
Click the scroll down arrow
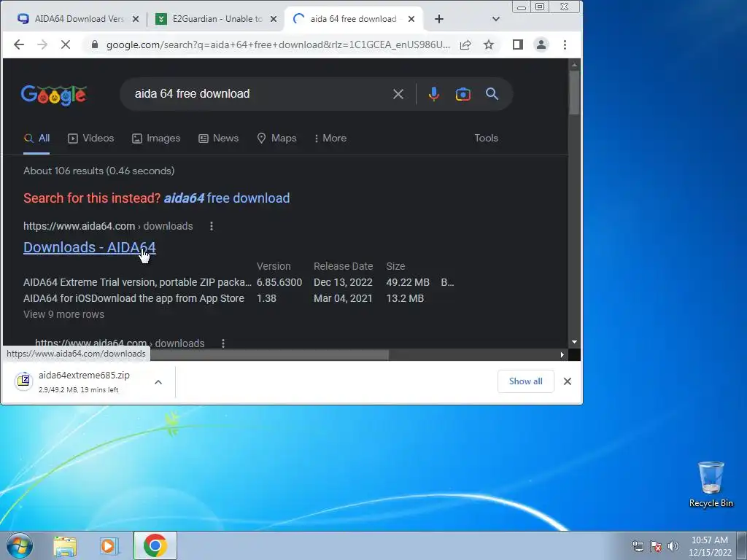click(x=574, y=342)
